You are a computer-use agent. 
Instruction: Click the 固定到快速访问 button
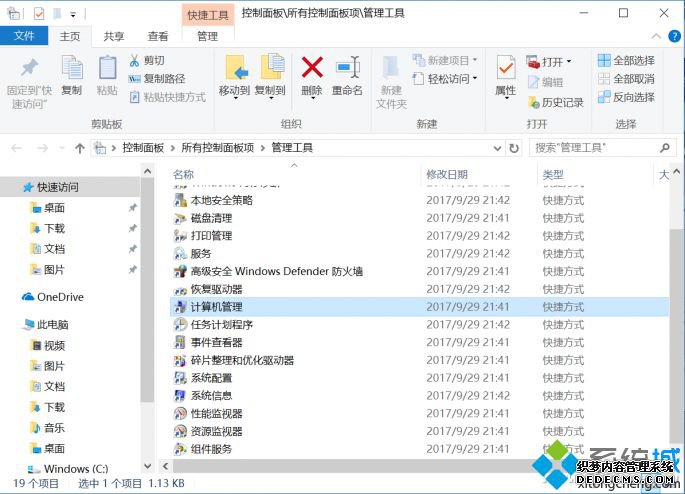29,82
